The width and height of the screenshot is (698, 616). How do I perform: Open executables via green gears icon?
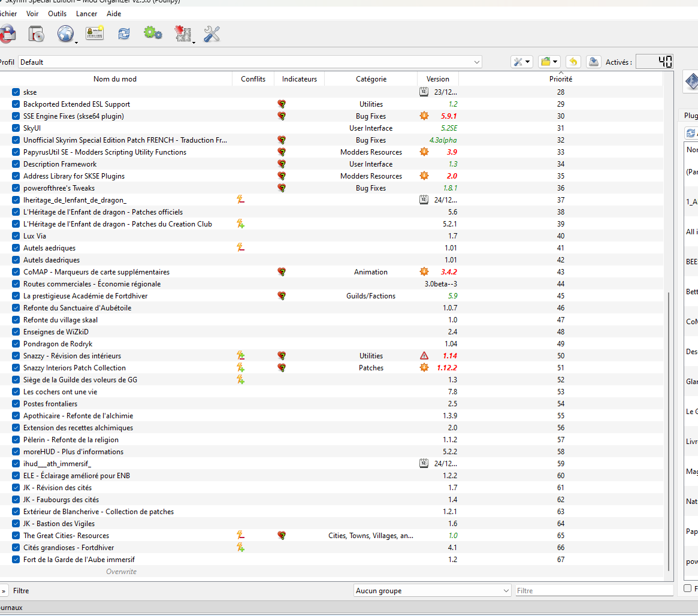pyautogui.click(x=153, y=34)
